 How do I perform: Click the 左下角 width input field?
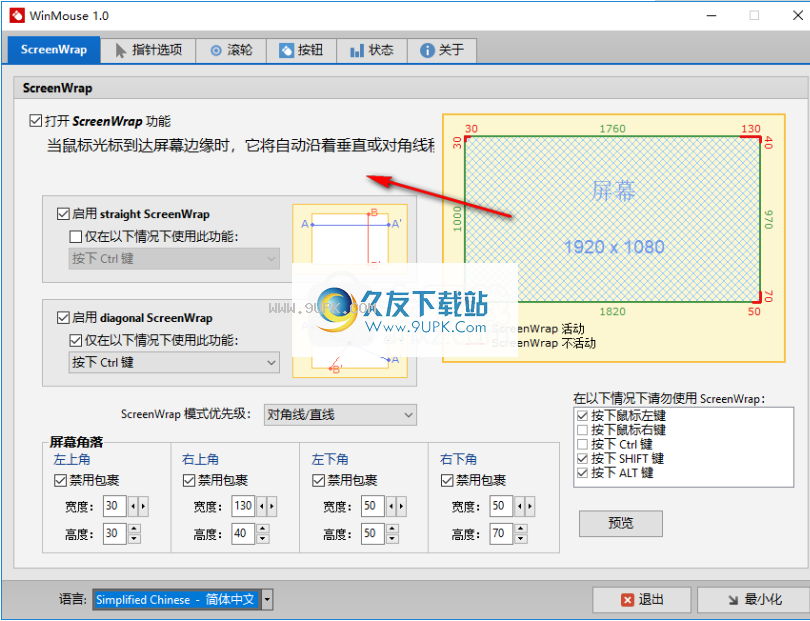click(372, 506)
